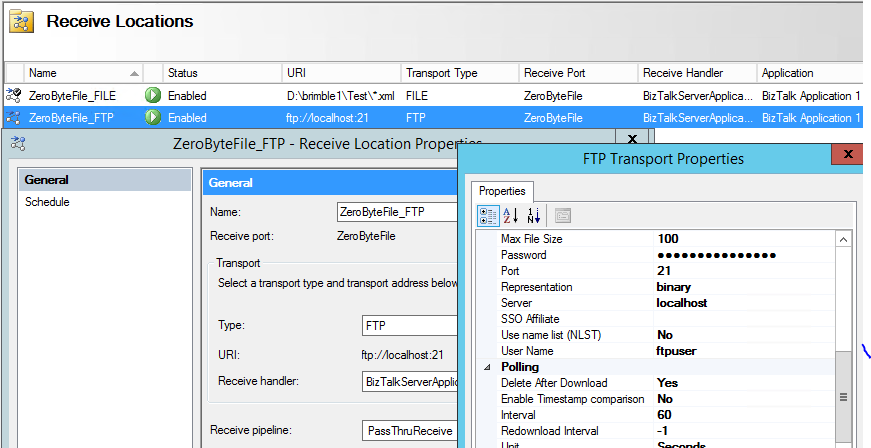Click the property grid scrollbar thumb

tap(843, 397)
